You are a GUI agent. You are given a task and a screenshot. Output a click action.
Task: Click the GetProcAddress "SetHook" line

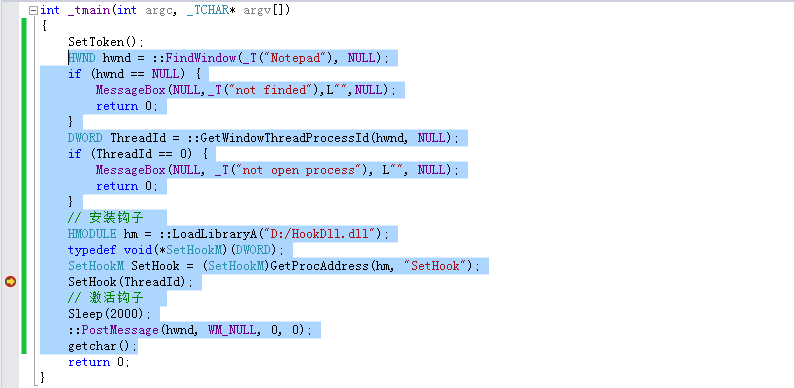click(273, 266)
